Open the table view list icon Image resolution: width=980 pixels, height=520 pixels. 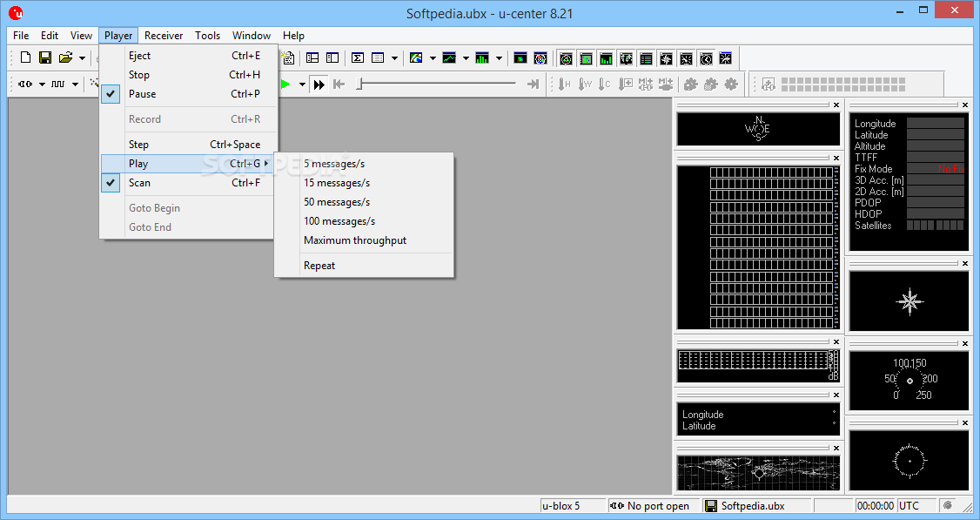pos(378,58)
